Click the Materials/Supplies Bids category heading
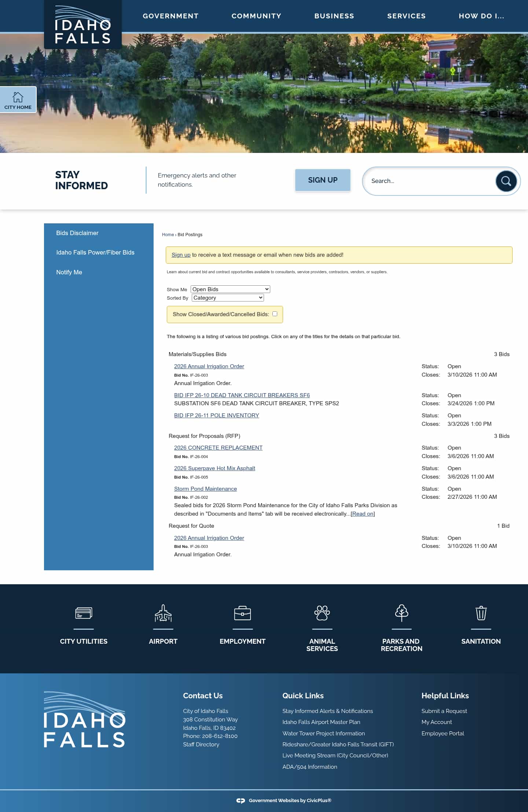The width and height of the screenshot is (528, 812). (198, 354)
